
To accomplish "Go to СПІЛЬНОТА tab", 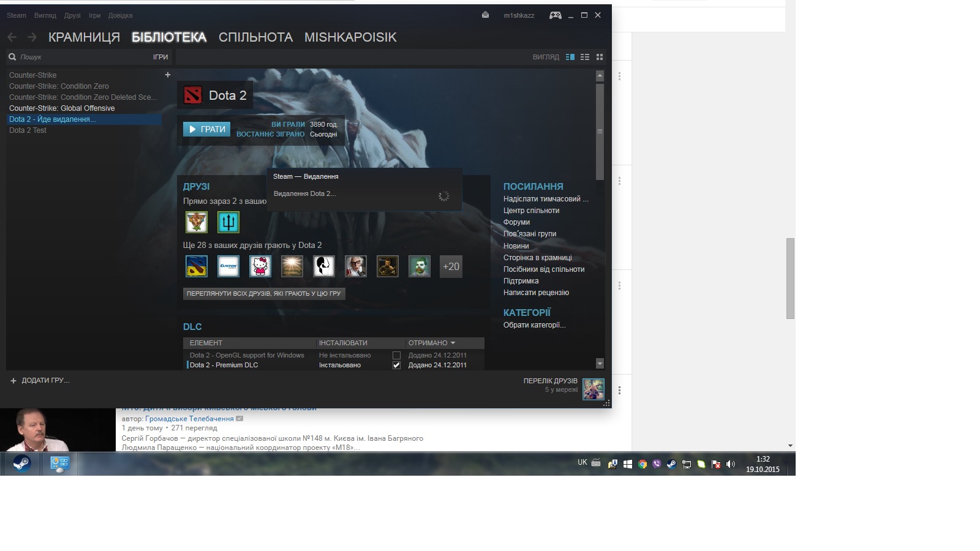I will click(x=255, y=37).
